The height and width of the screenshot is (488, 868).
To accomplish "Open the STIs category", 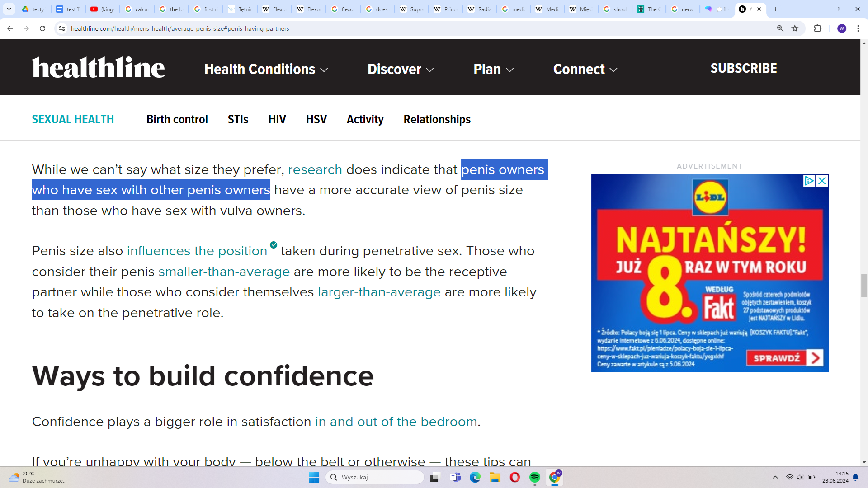I will coord(238,119).
